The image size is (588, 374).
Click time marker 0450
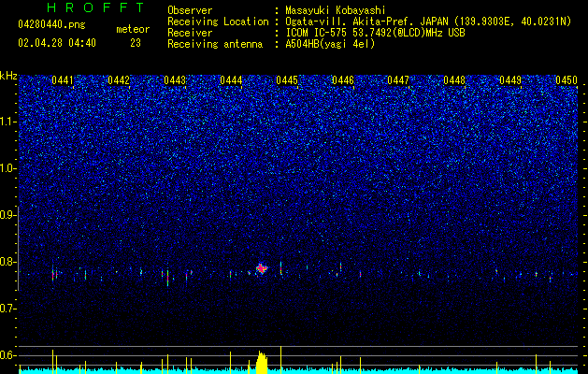(x=566, y=80)
